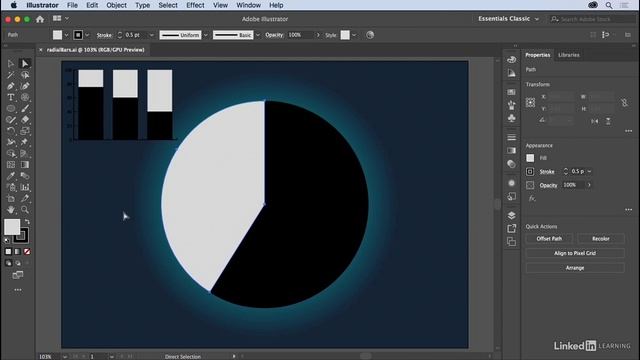Select the Rotate tool
The height and width of the screenshot is (360, 640).
pos(11,131)
